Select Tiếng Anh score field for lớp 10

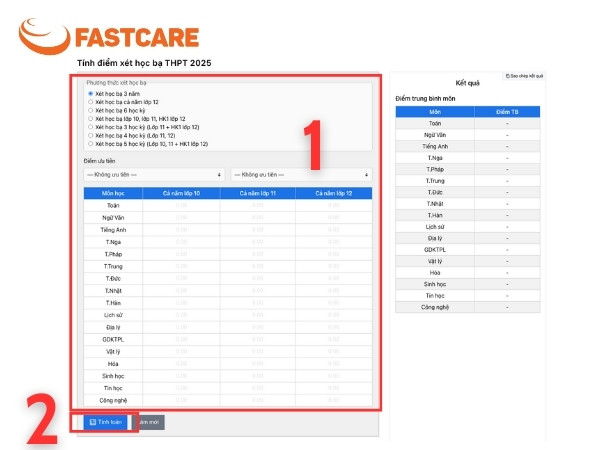[181, 230]
